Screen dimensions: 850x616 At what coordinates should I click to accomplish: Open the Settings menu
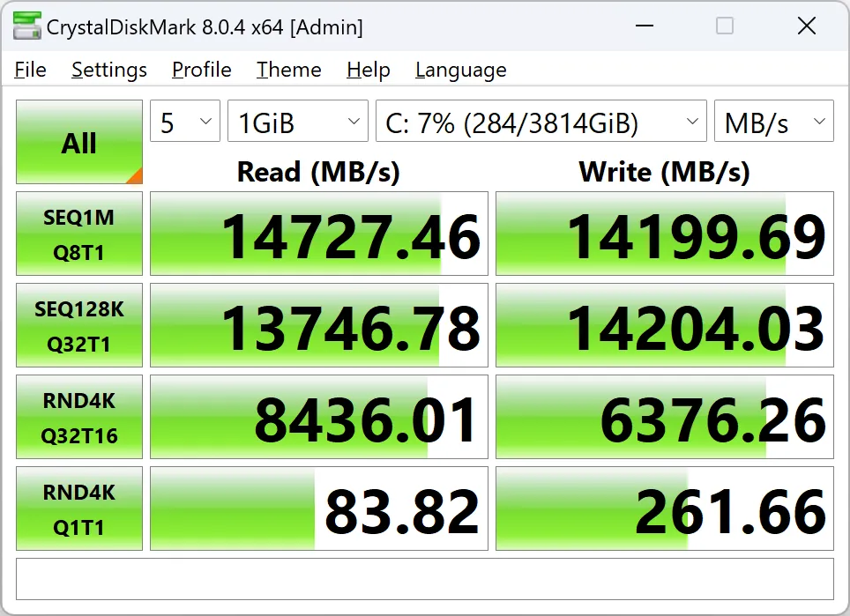click(x=109, y=70)
